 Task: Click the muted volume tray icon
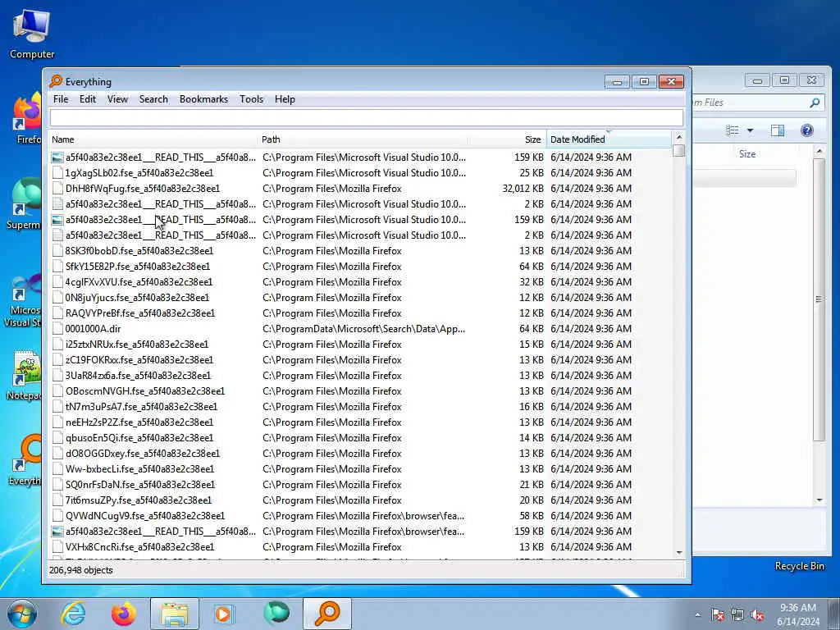(x=757, y=615)
